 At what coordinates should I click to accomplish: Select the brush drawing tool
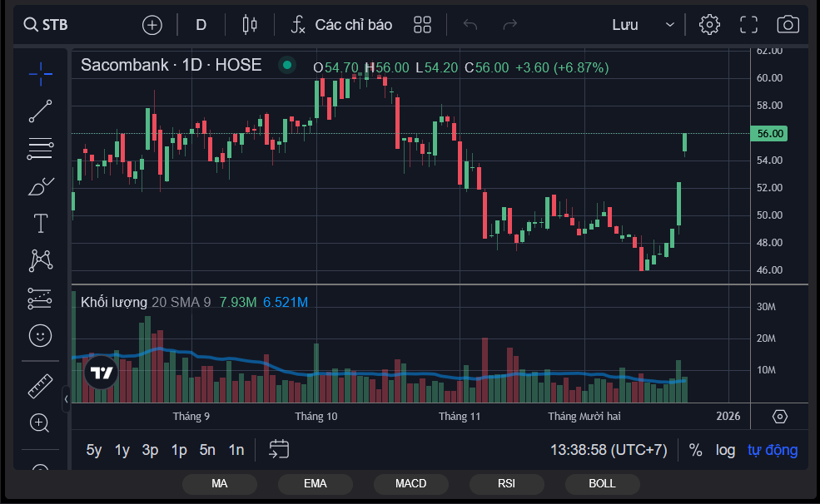40,186
